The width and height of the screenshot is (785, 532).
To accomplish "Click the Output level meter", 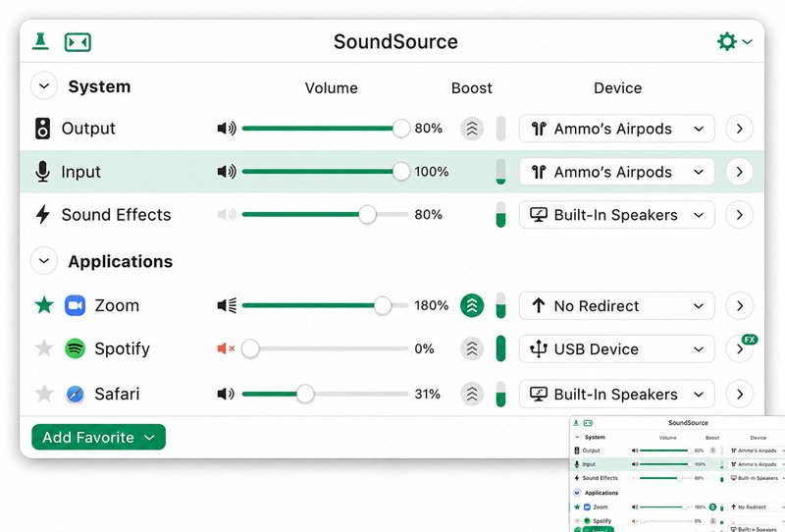I will coord(500,129).
